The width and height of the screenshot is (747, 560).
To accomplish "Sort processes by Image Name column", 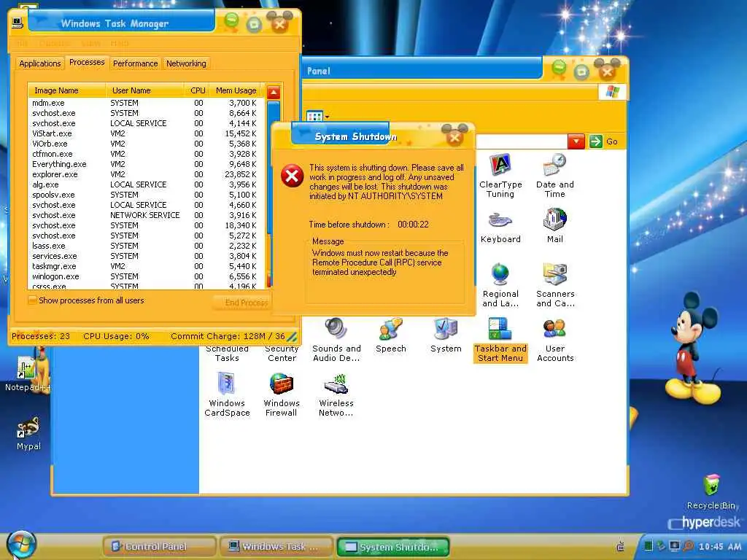I will pyautogui.click(x=66, y=90).
